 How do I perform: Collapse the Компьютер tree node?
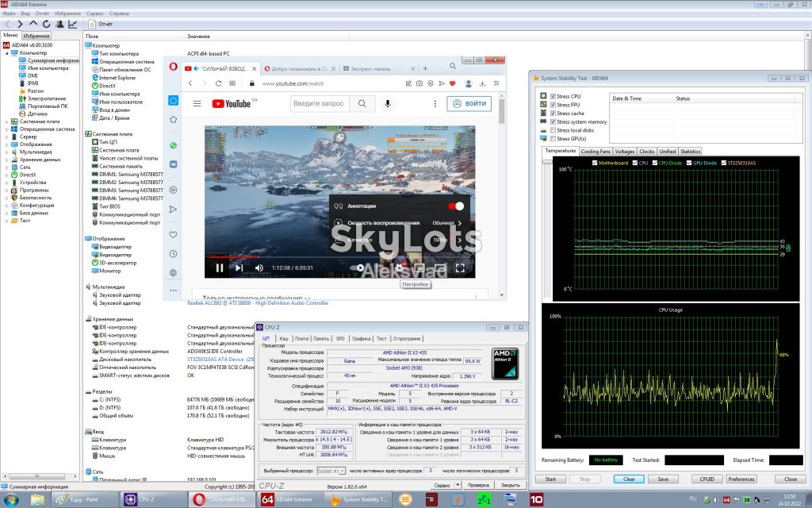pyautogui.click(x=6, y=53)
